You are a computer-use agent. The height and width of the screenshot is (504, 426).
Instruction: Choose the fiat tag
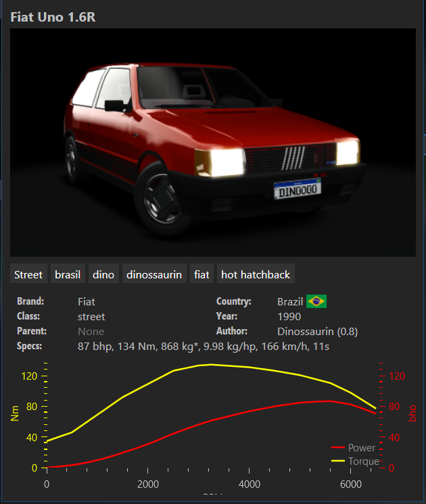(202, 274)
